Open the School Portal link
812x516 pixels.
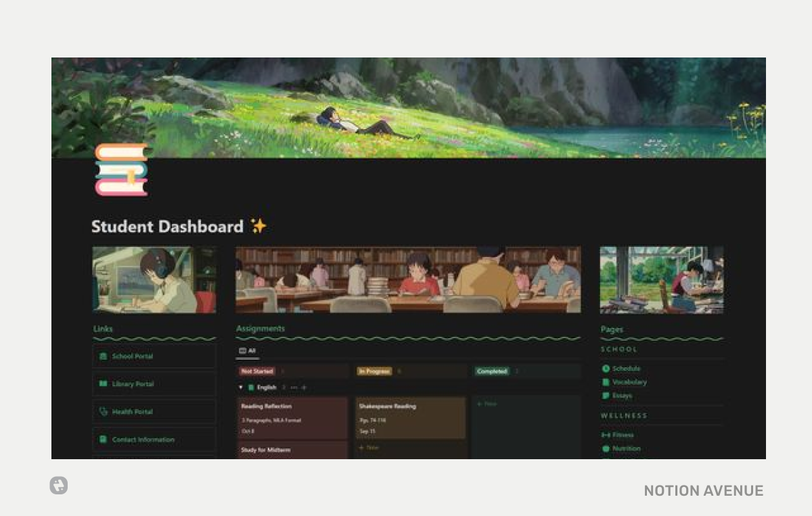(x=154, y=356)
